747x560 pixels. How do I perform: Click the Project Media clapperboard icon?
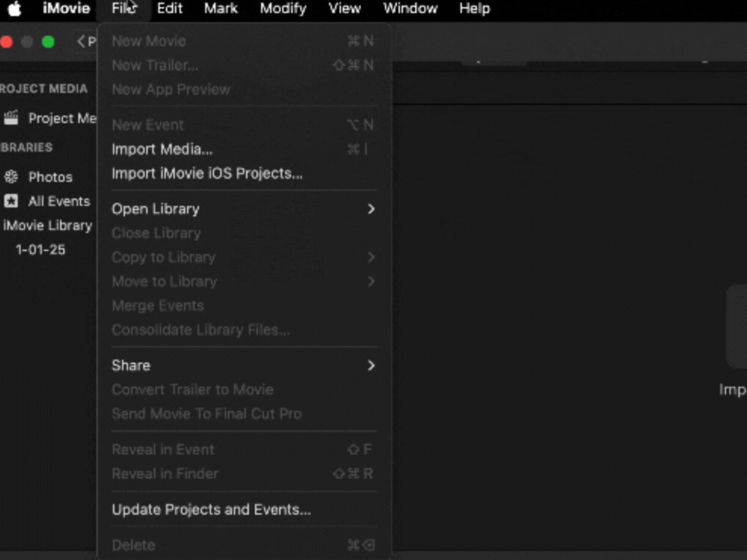11,117
